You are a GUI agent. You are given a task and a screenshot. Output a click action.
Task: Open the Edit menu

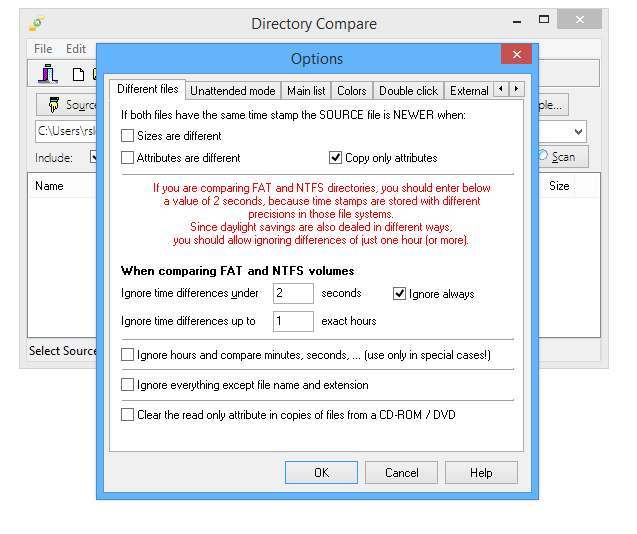pyautogui.click(x=76, y=49)
